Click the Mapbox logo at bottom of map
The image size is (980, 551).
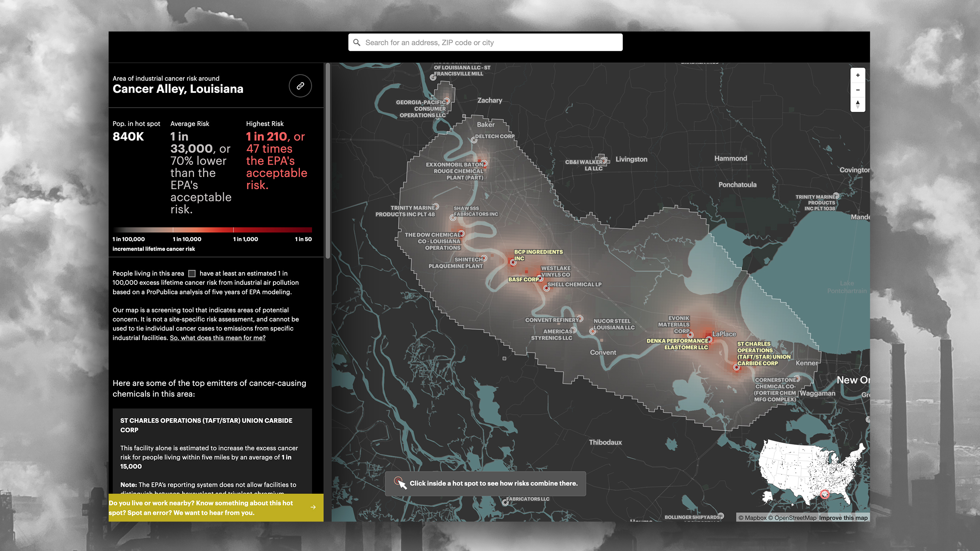tap(753, 517)
